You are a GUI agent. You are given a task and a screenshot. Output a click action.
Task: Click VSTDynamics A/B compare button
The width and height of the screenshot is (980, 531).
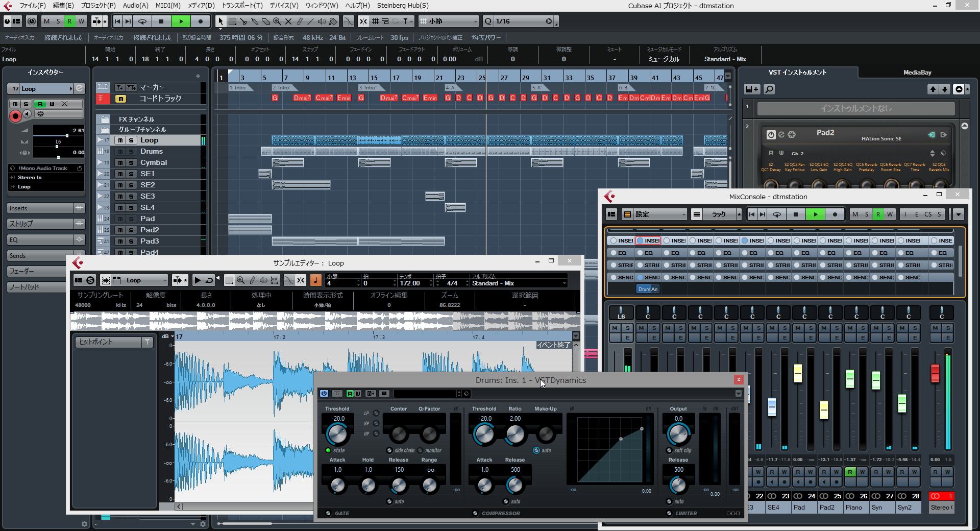point(371,394)
